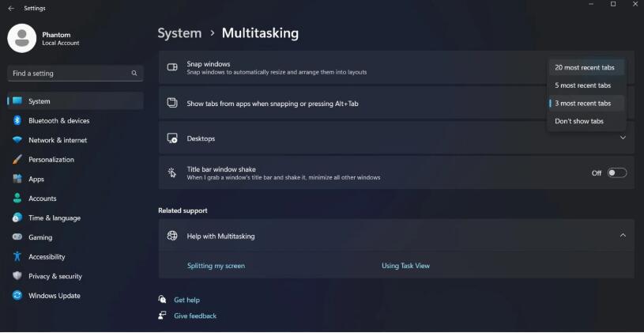644x333 pixels.
Task: Click the Find a setting search box
Action: tap(76, 74)
